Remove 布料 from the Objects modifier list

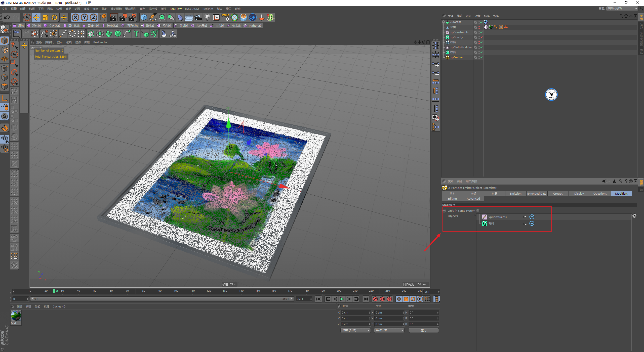coord(532,224)
